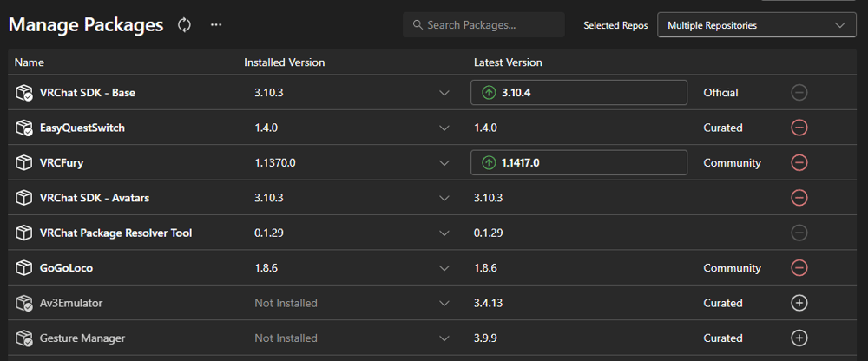Click the Latest Version column header
Viewport: 868px width, 361px height.
click(x=508, y=62)
